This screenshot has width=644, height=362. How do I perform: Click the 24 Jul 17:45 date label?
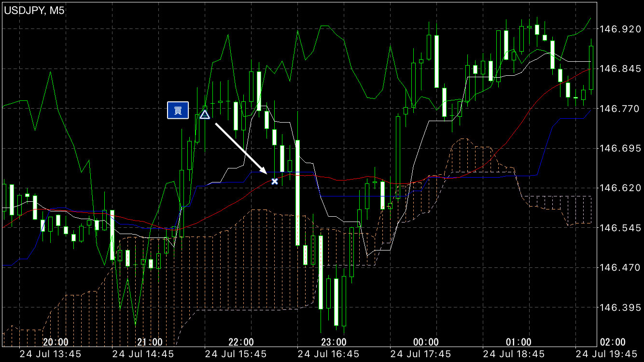coord(421,354)
